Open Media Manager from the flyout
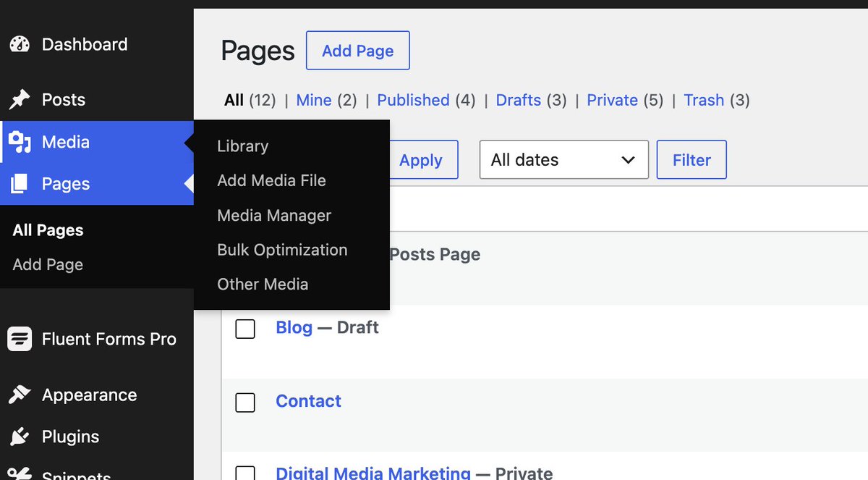 point(274,215)
